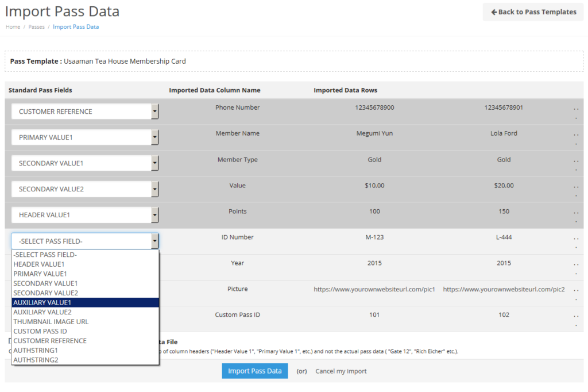Select THUMBNAIL IMAGE URL option
The image size is (588, 392).
86,322
